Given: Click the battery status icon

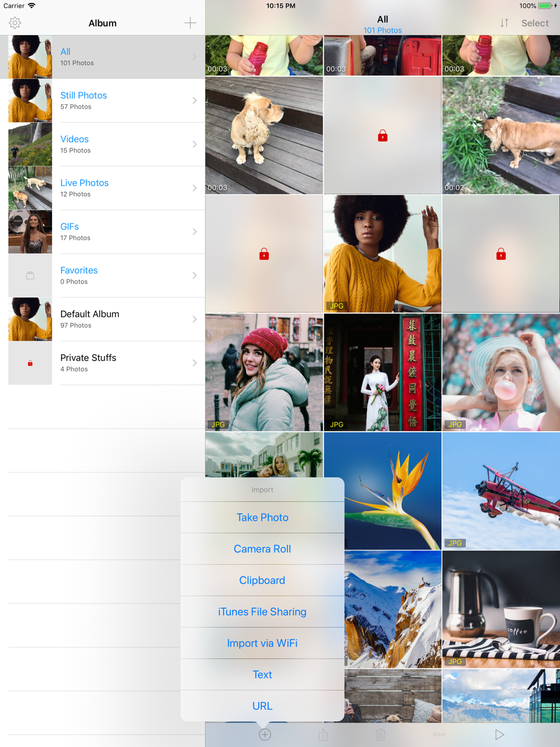Looking at the screenshot, I should click(545, 6).
